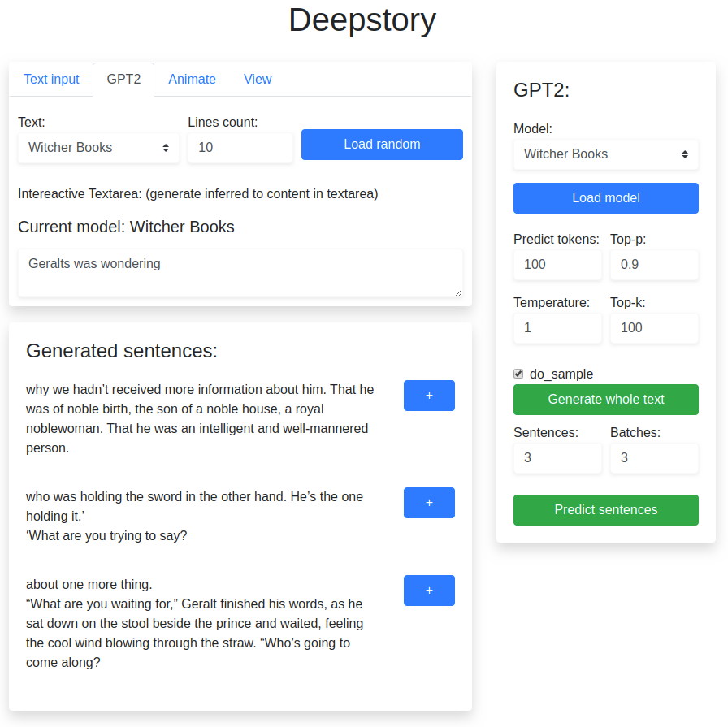The image size is (728, 727).
Task: Open the Animate tab
Action: pyautogui.click(x=192, y=80)
